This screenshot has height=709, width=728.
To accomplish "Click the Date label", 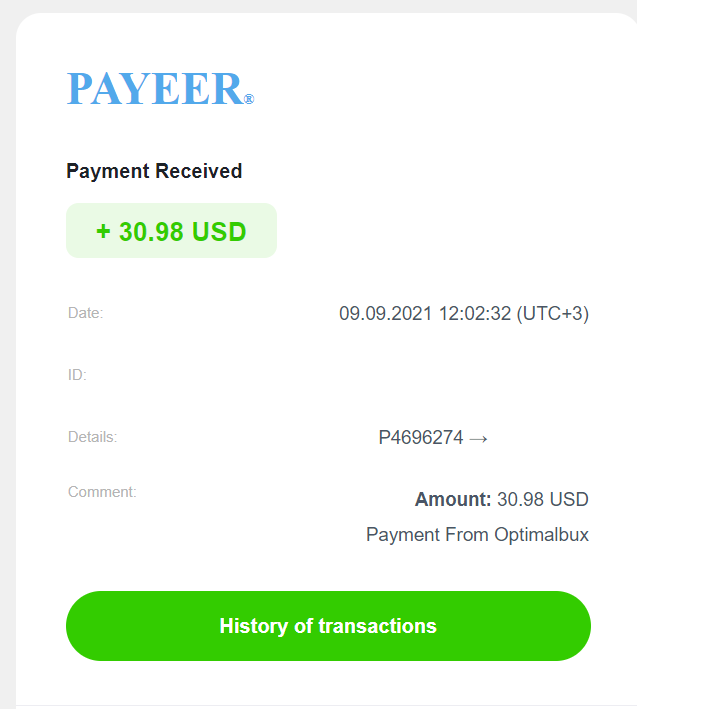I will point(85,313).
